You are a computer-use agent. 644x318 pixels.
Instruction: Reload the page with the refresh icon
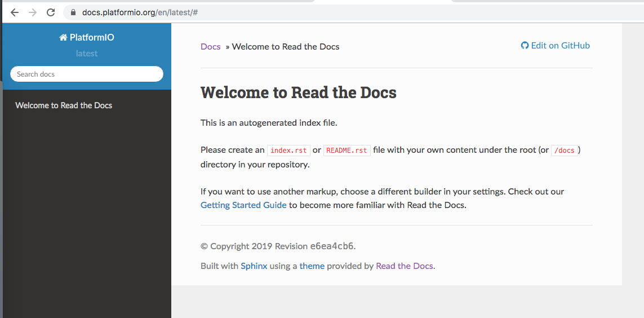tap(51, 12)
